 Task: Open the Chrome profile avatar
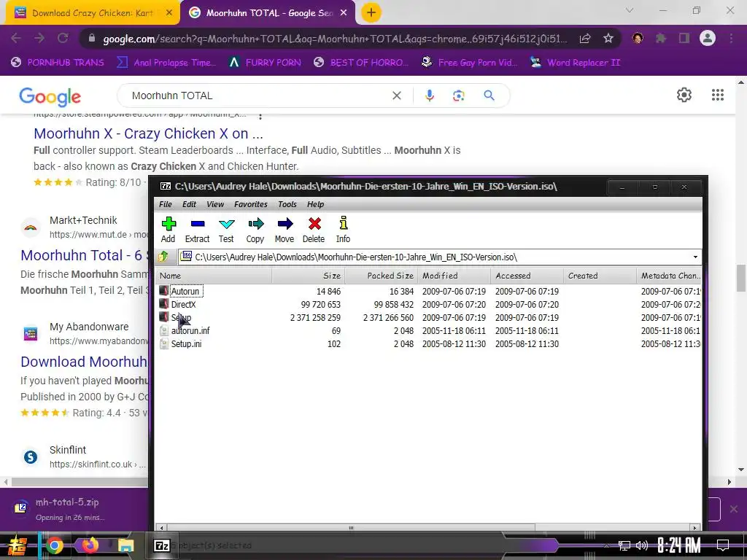point(708,38)
